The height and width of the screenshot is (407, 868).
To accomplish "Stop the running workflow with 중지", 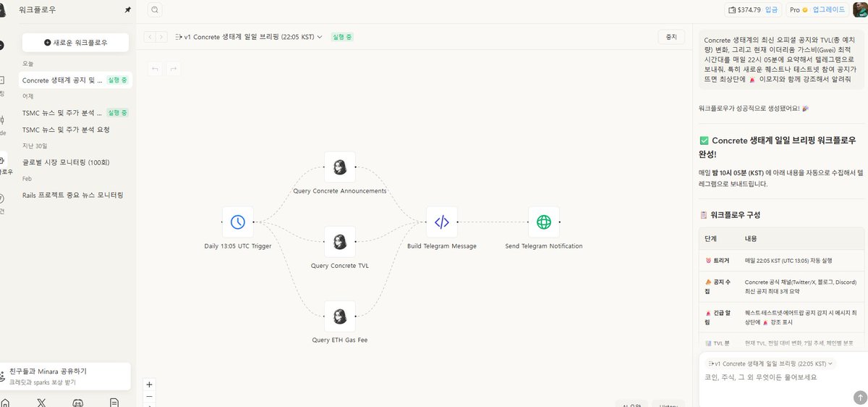I will (671, 37).
